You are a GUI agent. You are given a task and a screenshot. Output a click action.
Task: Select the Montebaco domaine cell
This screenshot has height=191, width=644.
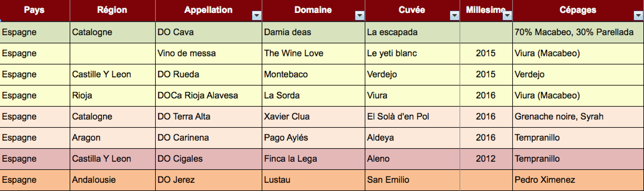(x=314, y=74)
